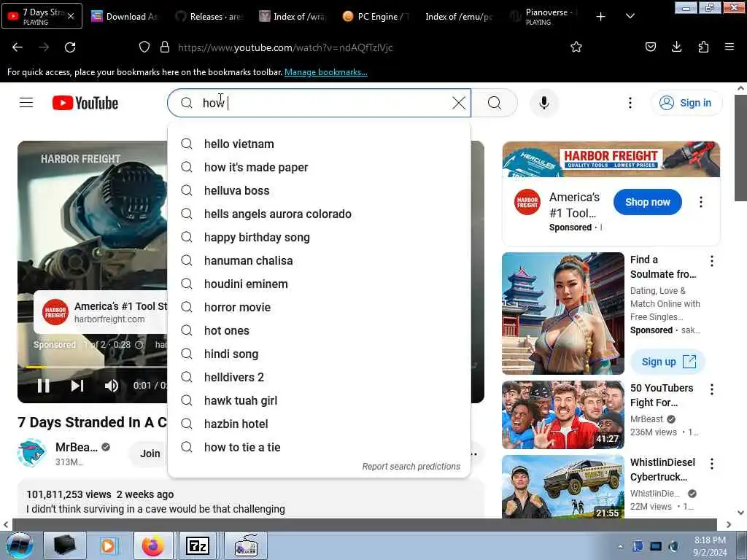
Task: Select suggestion happy birthday song
Action: 320,237
